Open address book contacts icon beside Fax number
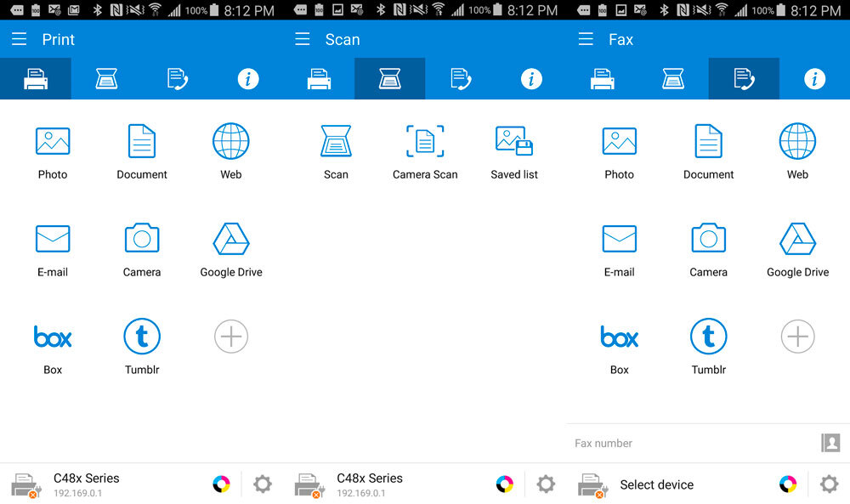This screenshot has height=504, width=850. pos(830,443)
